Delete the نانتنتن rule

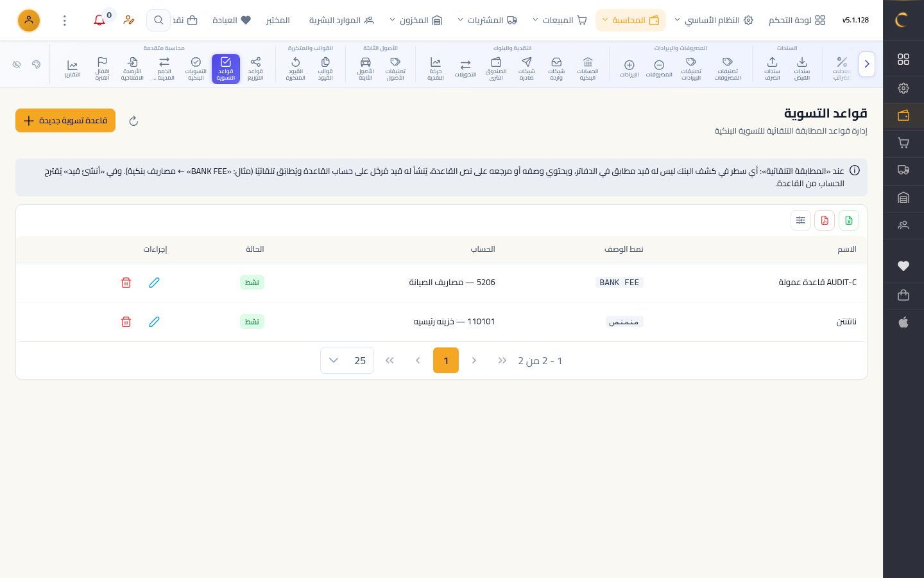(x=126, y=322)
